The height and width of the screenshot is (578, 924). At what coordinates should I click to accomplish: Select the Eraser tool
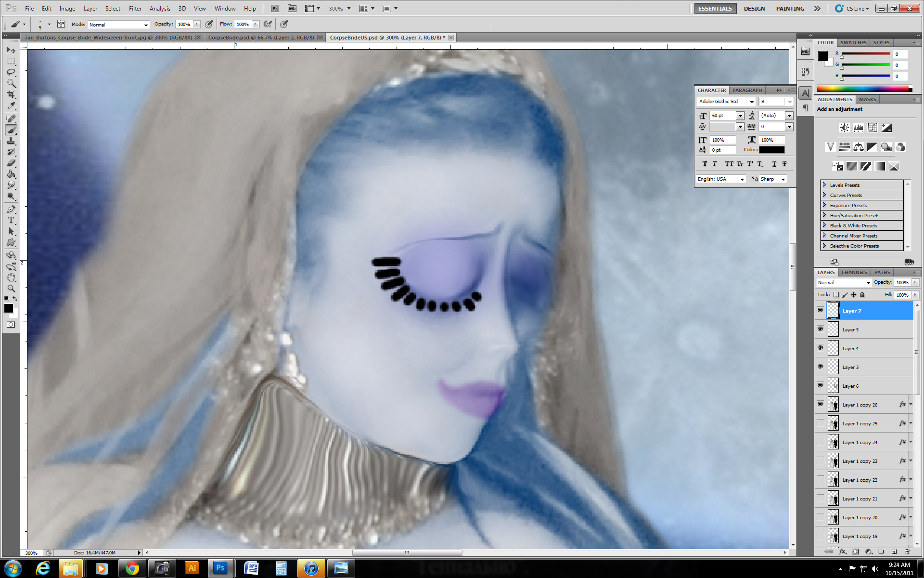11,163
